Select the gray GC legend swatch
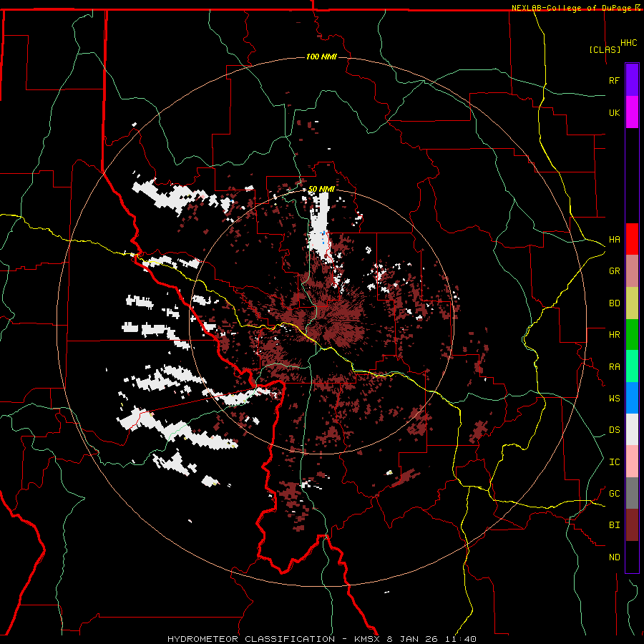Image resolution: width=644 pixels, height=644 pixels. 632,493
